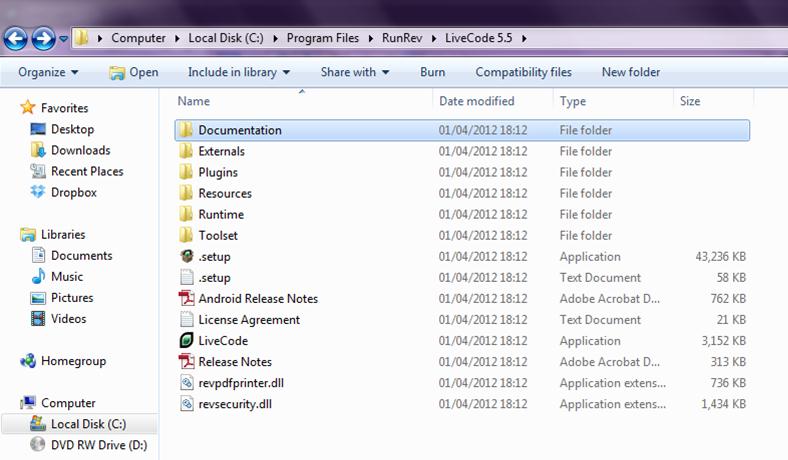
Task: Open the Organize dropdown menu
Action: pyautogui.click(x=48, y=72)
